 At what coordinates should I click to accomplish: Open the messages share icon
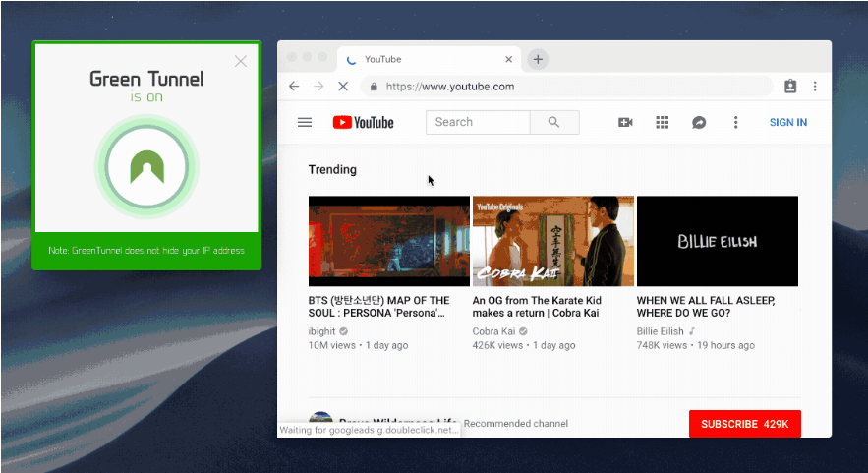coord(699,122)
